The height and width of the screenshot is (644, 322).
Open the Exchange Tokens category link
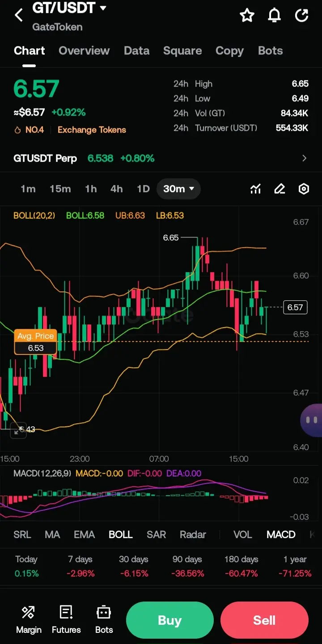point(92,130)
